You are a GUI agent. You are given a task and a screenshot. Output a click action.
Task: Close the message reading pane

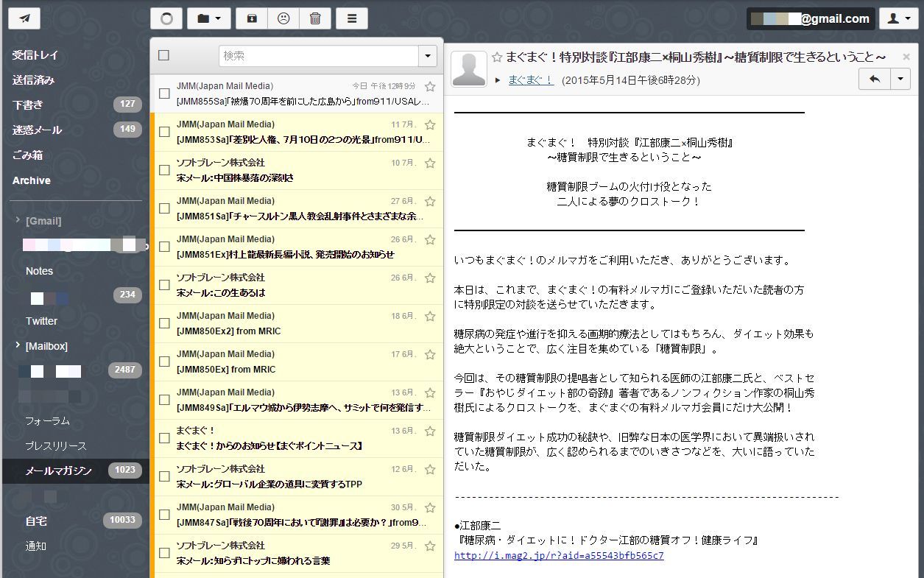pyautogui.click(x=906, y=57)
